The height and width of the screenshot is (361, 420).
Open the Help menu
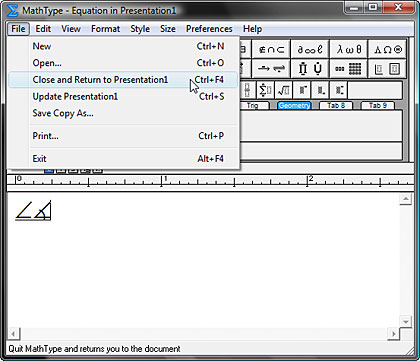[252, 29]
